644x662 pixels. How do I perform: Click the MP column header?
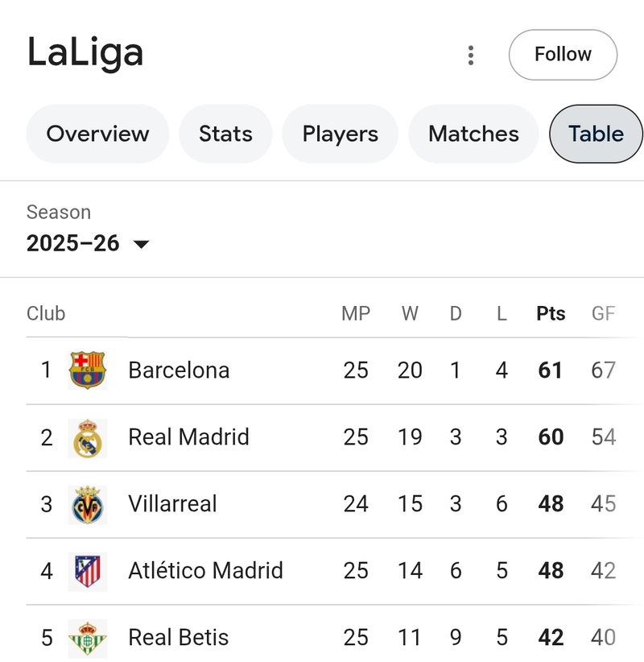click(x=356, y=314)
